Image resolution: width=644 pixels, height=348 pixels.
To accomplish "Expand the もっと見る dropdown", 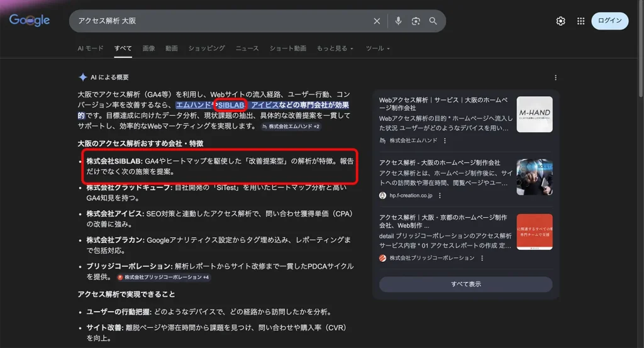I will click(x=335, y=48).
